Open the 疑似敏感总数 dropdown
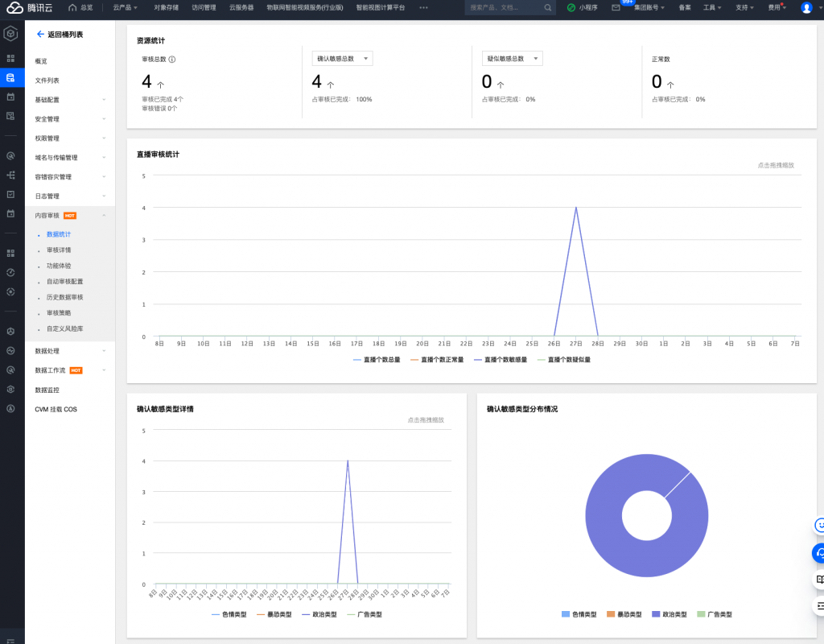Image resolution: width=824 pixels, height=644 pixels. coord(513,58)
